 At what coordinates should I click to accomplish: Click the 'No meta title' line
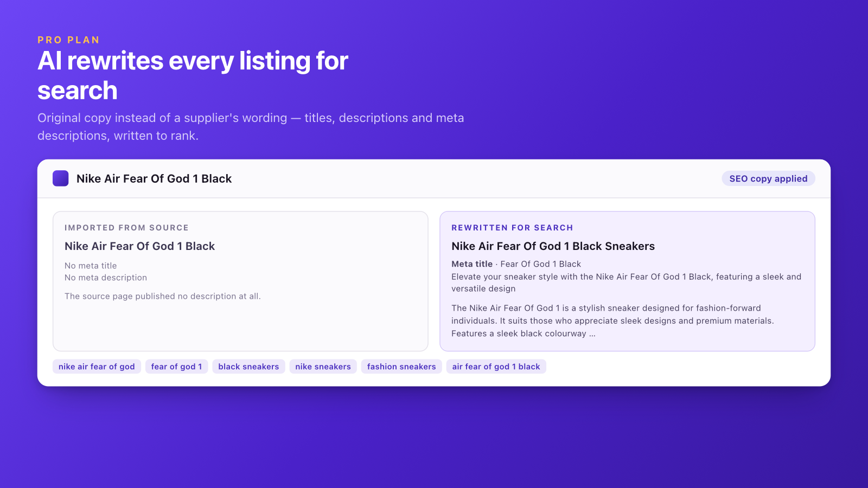pos(91,266)
